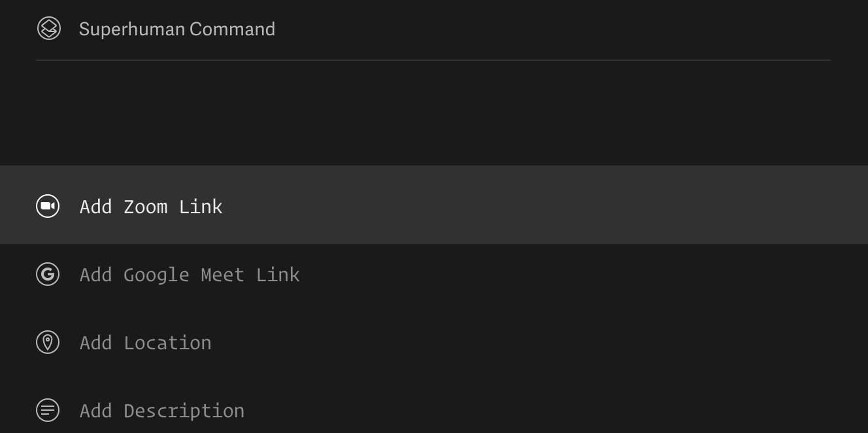Image resolution: width=868 pixels, height=433 pixels.
Task: Click the description lines icon
Action: coord(48,411)
